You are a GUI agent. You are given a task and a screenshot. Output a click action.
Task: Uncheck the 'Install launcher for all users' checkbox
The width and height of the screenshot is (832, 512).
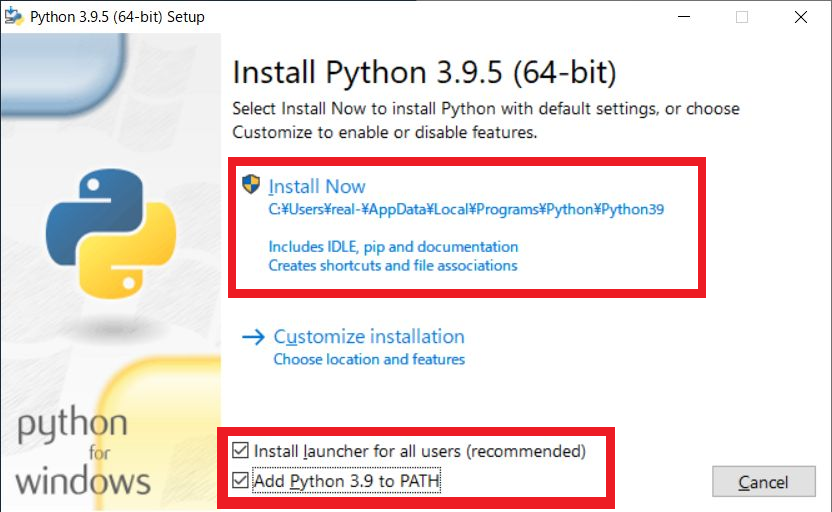[x=240, y=450]
